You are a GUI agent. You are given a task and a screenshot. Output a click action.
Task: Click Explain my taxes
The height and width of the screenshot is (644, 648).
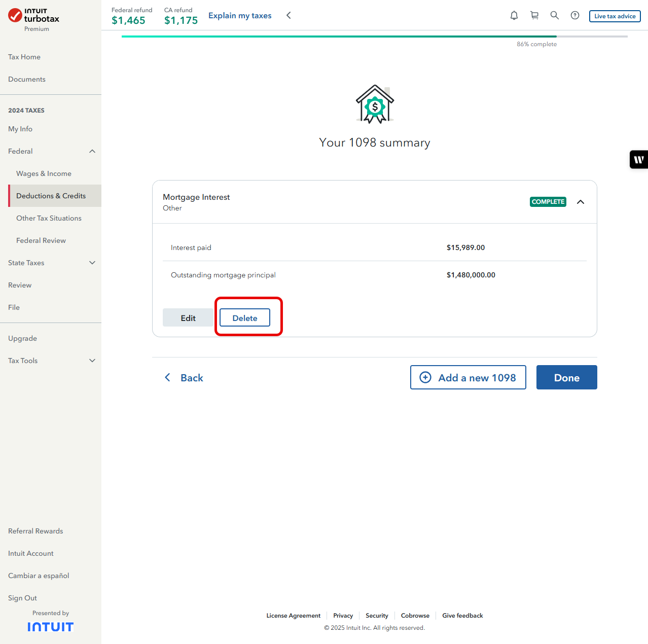(x=240, y=16)
